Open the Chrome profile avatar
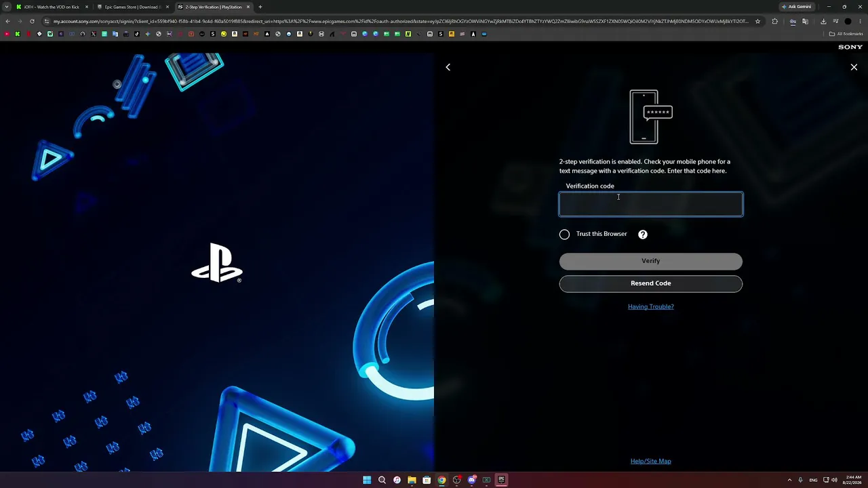 tap(848, 21)
